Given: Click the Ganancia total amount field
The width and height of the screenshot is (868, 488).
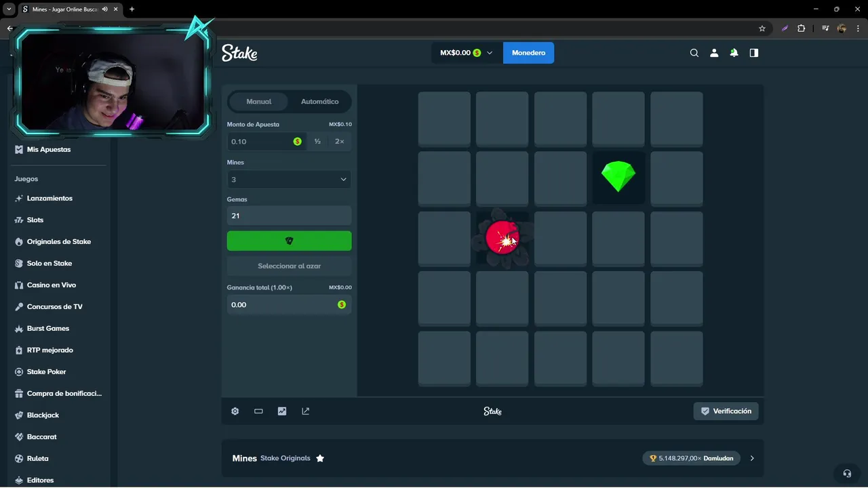Looking at the screenshot, I should pyautogui.click(x=289, y=304).
